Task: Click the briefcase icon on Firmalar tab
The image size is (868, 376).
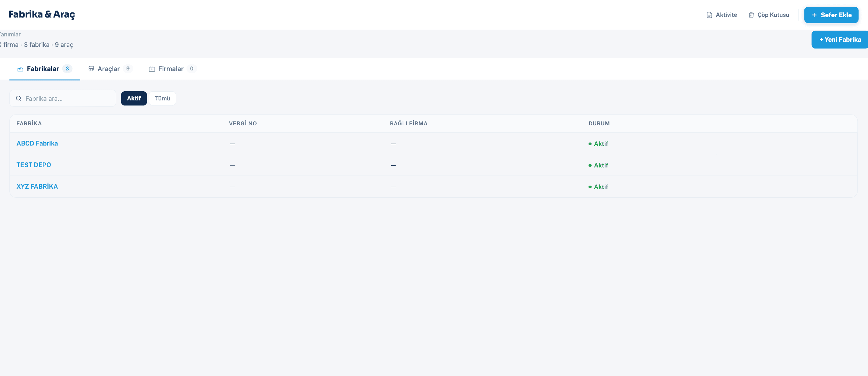Action: pos(152,69)
